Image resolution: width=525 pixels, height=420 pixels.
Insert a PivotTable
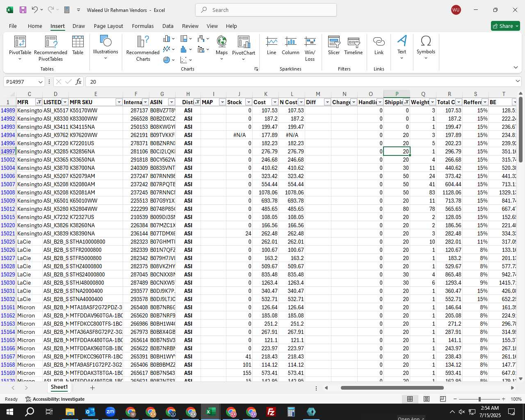(20, 48)
